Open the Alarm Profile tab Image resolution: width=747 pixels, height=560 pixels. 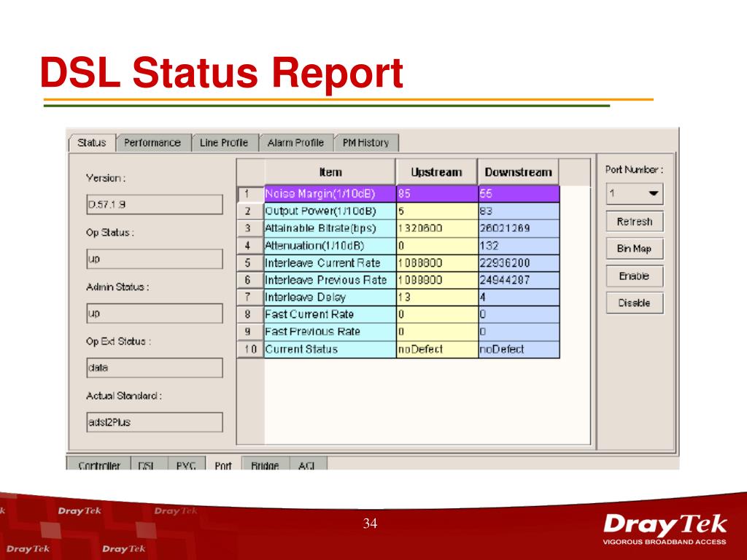(x=295, y=142)
